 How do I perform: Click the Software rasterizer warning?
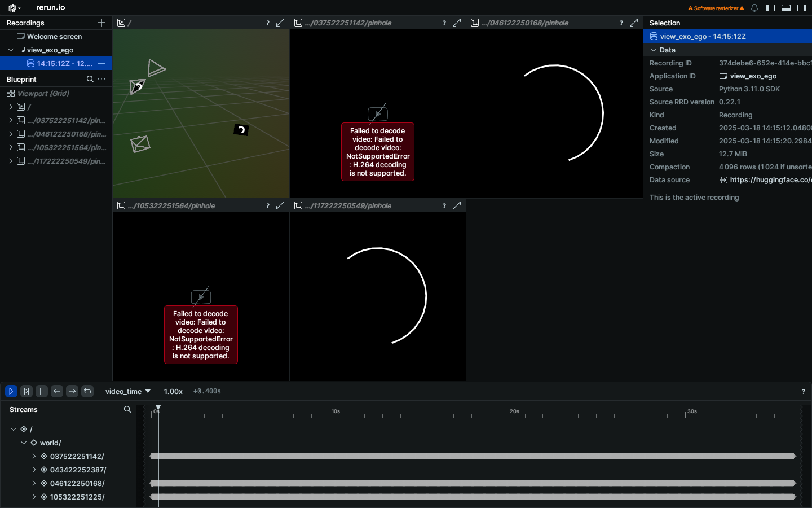pos(716,8)
